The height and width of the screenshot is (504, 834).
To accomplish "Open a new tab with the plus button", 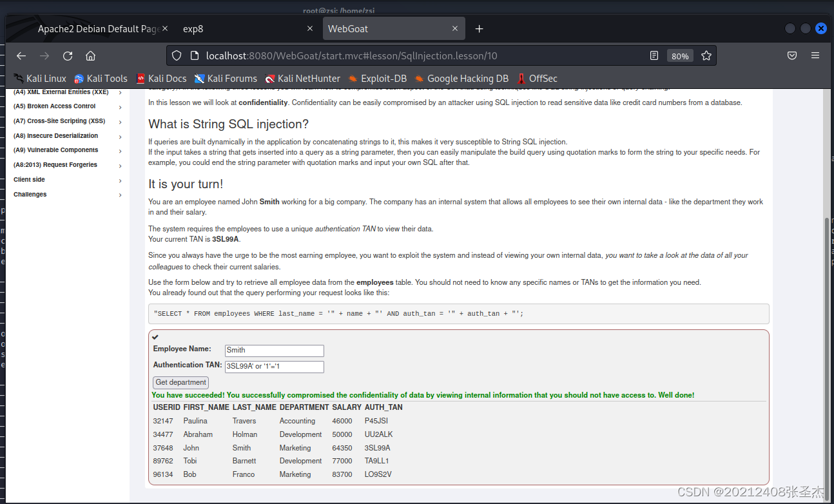I will pos(479,29).
